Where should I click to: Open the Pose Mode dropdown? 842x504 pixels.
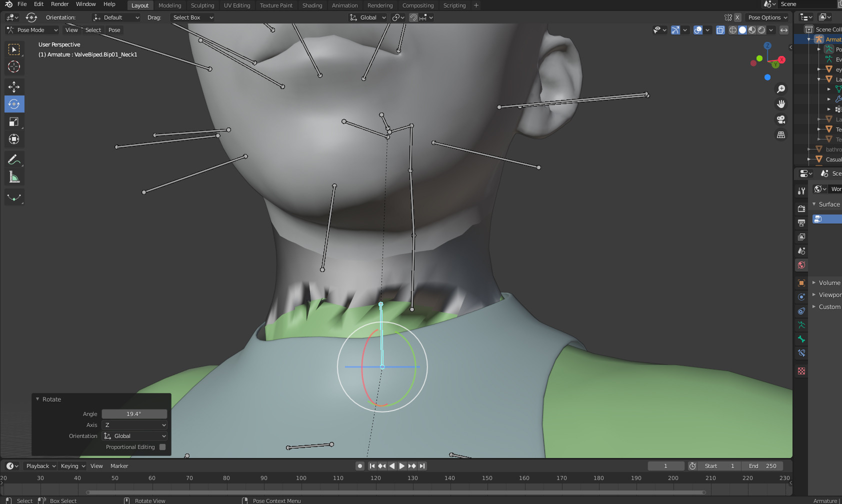[32, 30]
